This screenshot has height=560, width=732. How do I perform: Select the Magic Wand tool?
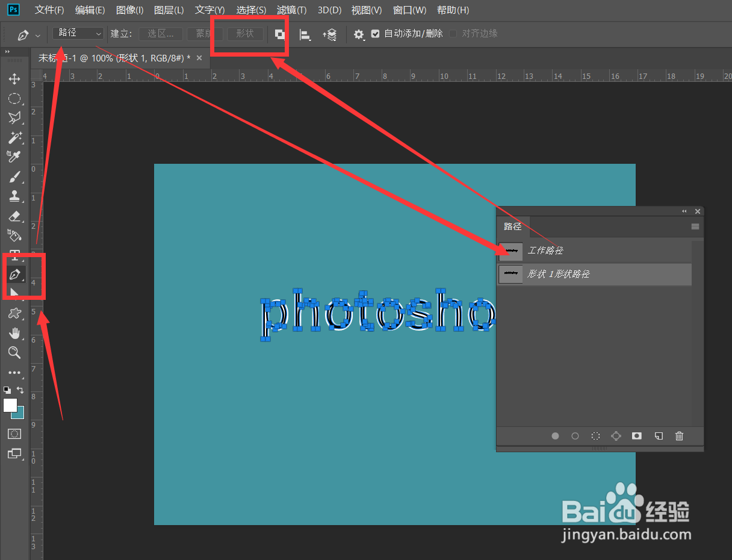(x=14, y=138)
